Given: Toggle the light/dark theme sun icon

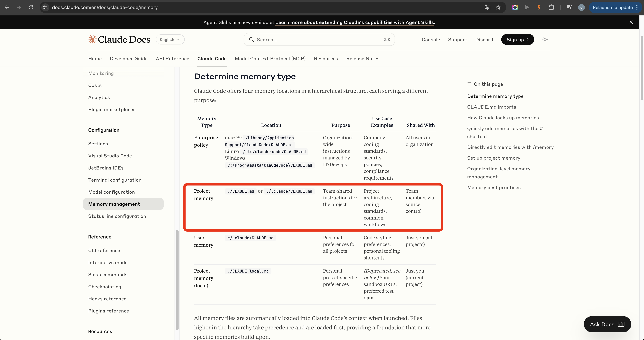Looking at the screenshot, I should (x=545, y=39).
